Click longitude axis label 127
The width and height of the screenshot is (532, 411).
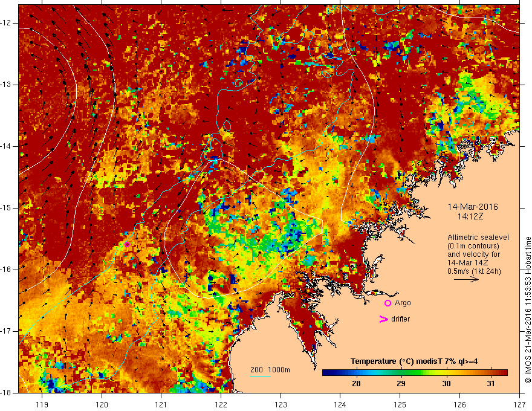[x=519, y=404]
